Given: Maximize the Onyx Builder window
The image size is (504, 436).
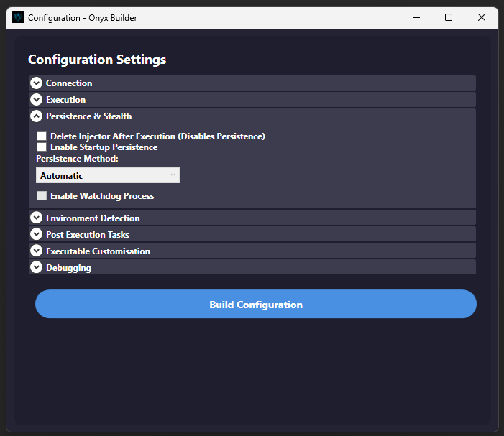Looking at the screenshot, I should (x=449, y=17).
